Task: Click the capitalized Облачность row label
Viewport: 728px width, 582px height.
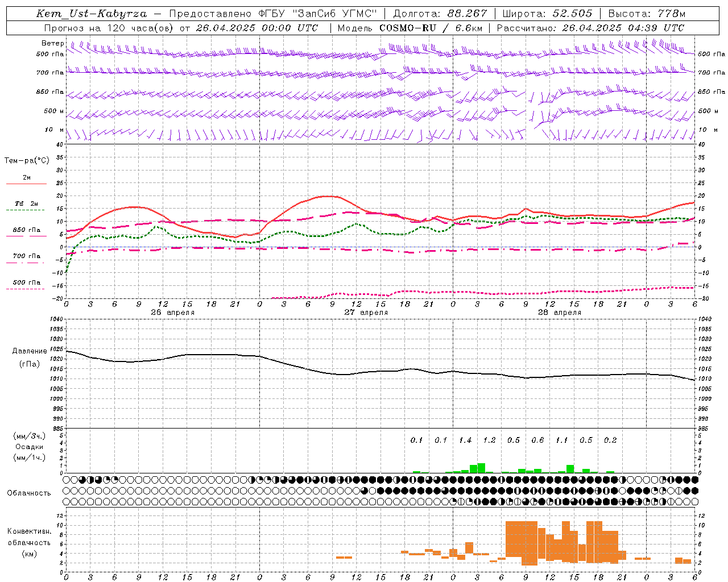Action: pos(29,493)
